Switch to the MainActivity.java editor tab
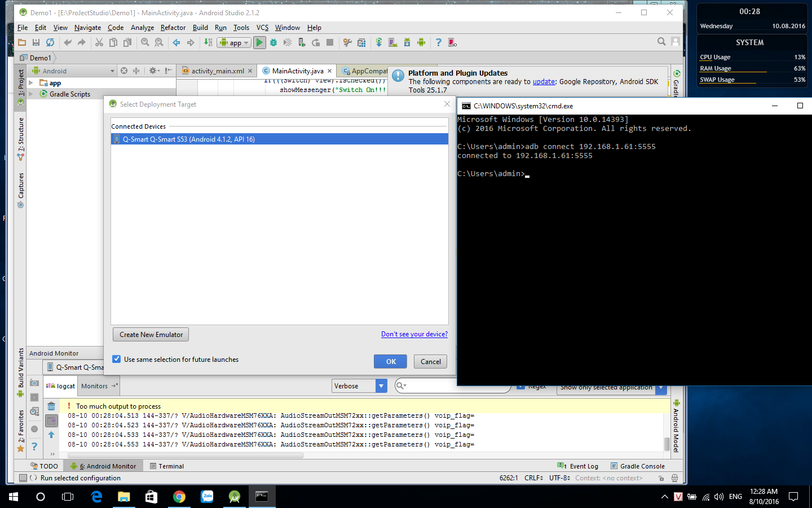 [297, 71]
